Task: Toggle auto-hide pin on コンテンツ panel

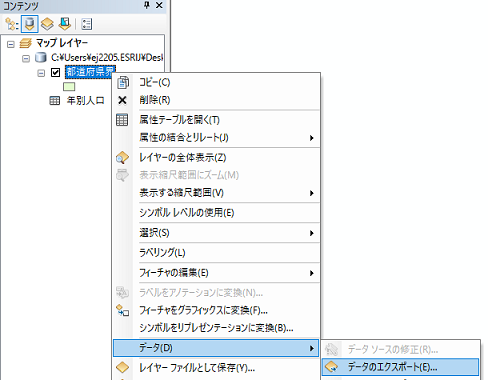Action: coord(147,5)
